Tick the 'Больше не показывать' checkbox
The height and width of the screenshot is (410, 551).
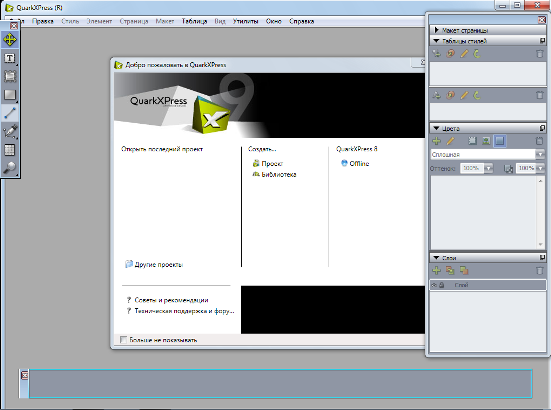point(123,340)
